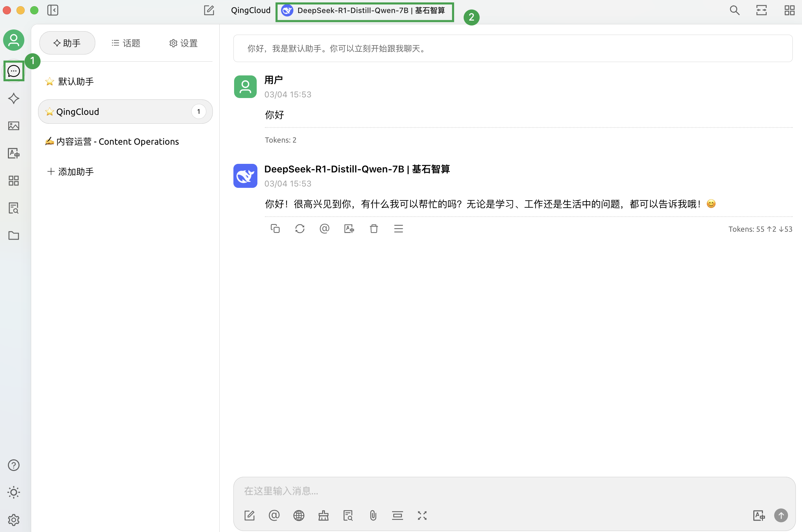Image resolution: width=802 pixels, height=532 pixels.
Task: Select the 默认助手 assistant
Action: (x=125, y=82)
